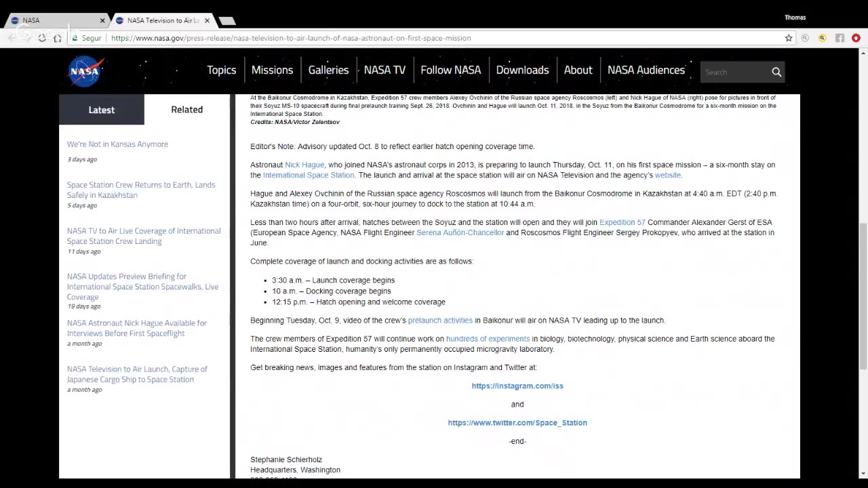The width and height of the screenshot is (868, 488).
Task: Open the NASA TV menu item
Action: pos(384,70)
